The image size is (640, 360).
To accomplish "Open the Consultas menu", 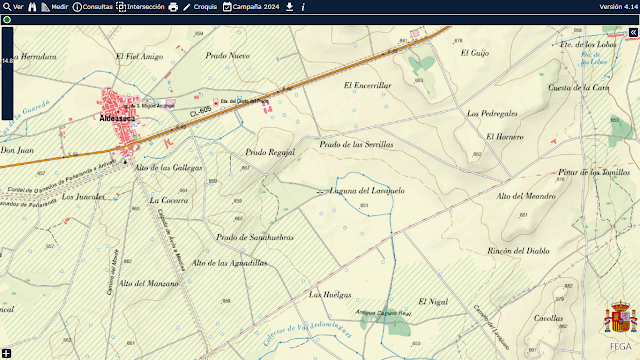I will 93,7.
